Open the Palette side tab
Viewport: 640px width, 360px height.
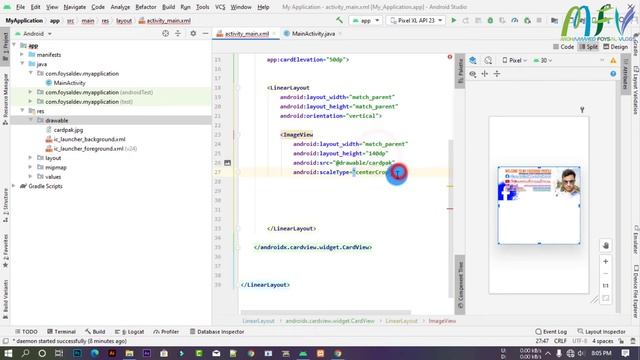(x=460, y=71)
